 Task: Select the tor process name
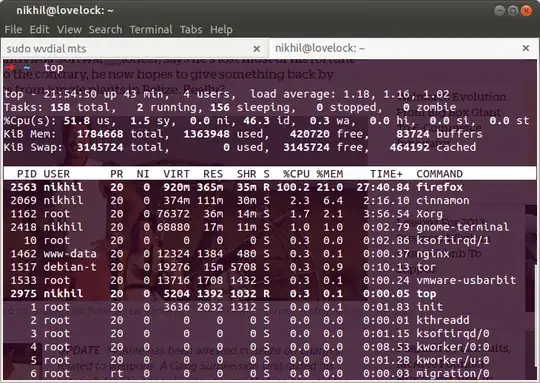(x=426, y=267)
